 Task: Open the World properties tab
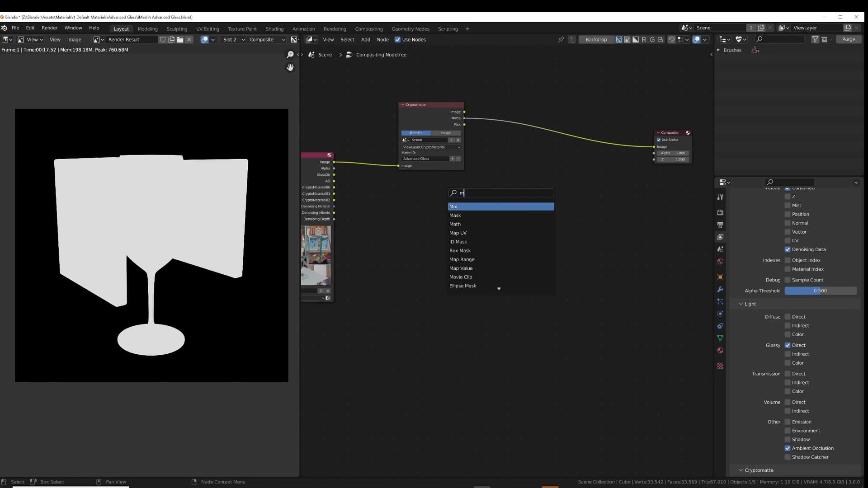coord(720,261)
